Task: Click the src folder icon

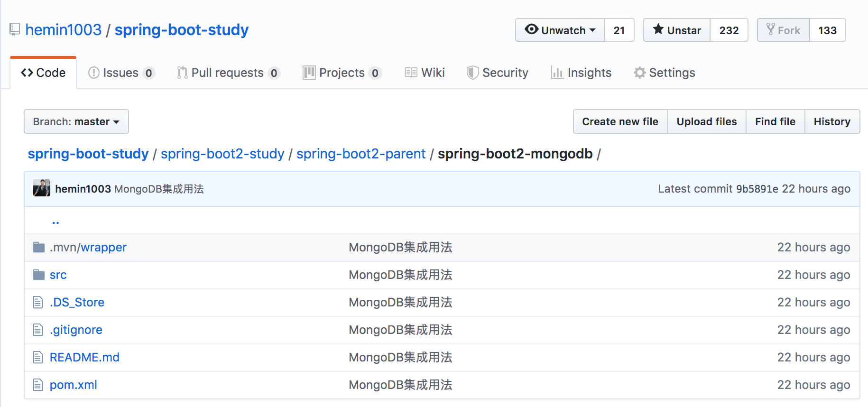Action: (39, 275)
